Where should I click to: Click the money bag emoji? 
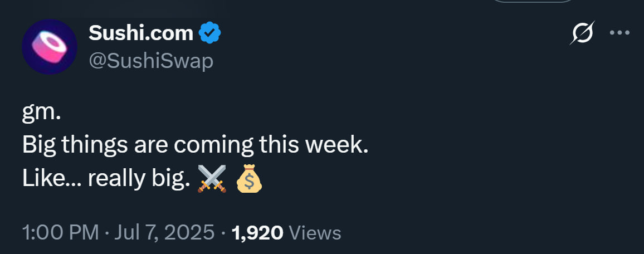[x=249, y=179]
